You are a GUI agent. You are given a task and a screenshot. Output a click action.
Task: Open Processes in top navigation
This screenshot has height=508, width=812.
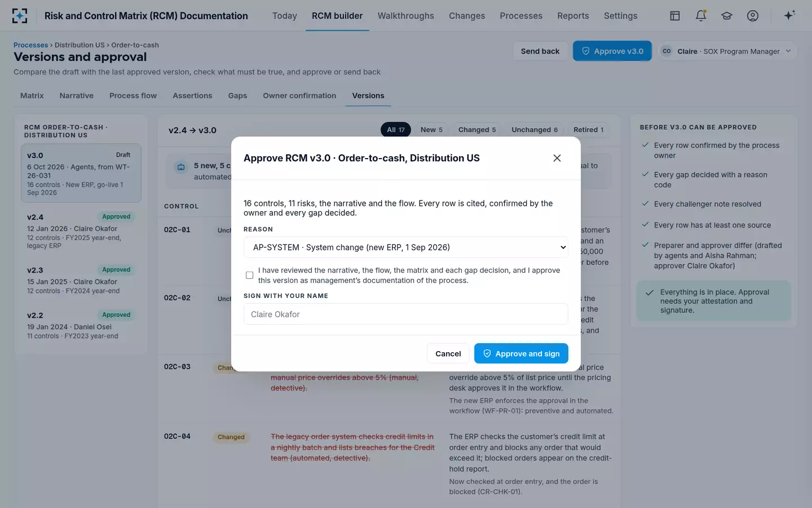click(521, 16)
